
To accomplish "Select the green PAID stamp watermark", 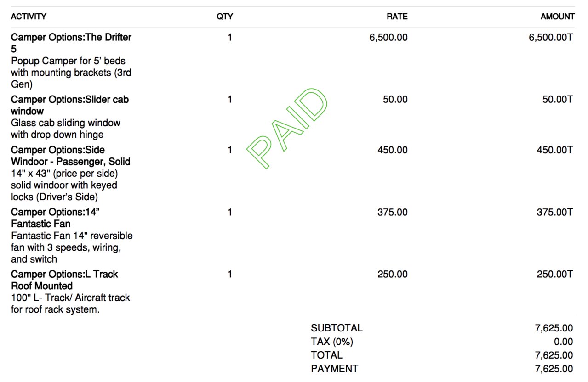I will (287, 128).
